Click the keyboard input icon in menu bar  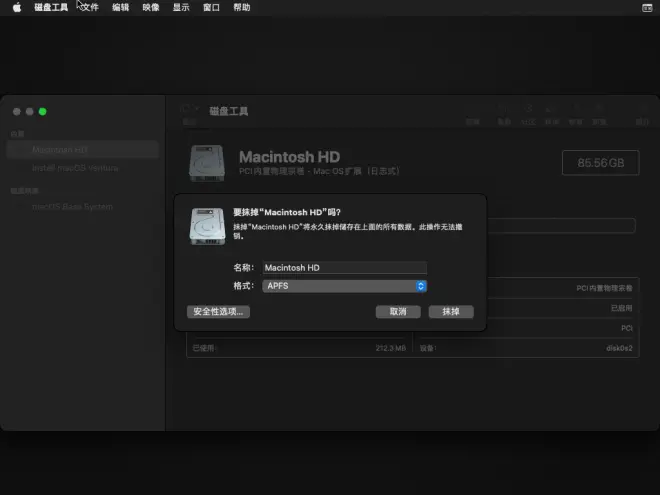pyautogui.click(x=647, y=8)
